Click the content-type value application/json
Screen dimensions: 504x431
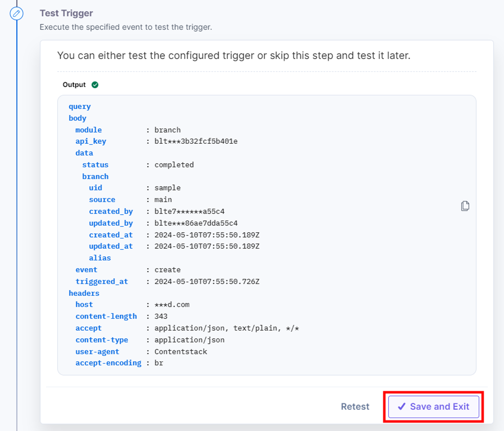[189, 340]
